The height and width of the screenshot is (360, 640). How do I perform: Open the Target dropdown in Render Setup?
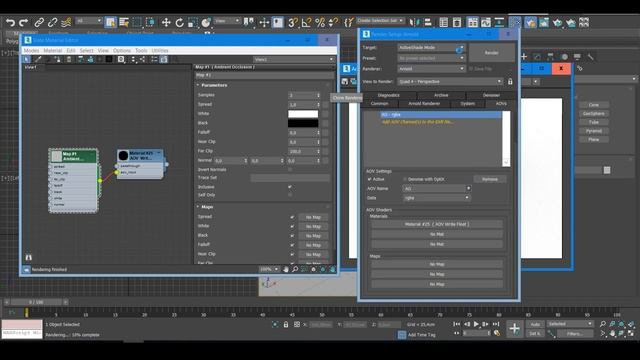(x=431, y=48)
